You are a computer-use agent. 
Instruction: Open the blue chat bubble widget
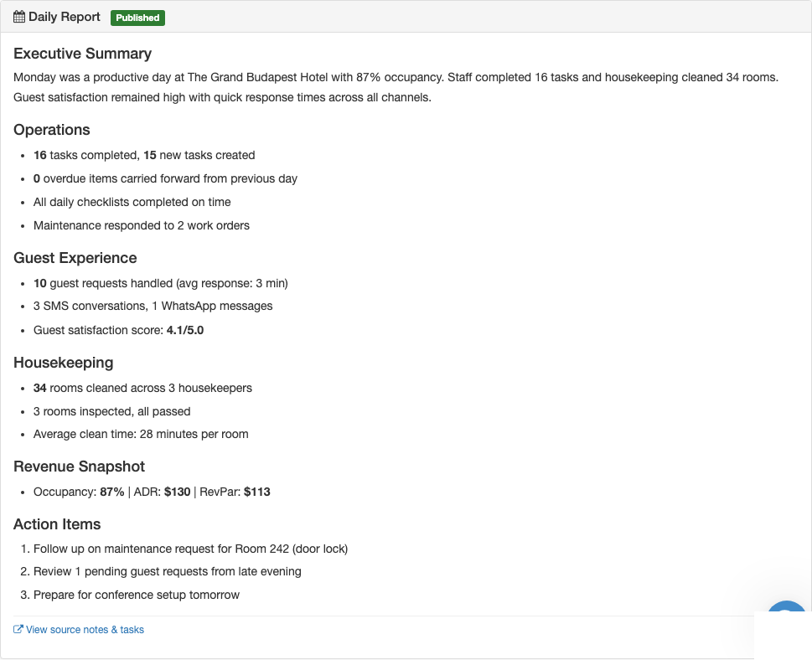(x=786, y=615)
